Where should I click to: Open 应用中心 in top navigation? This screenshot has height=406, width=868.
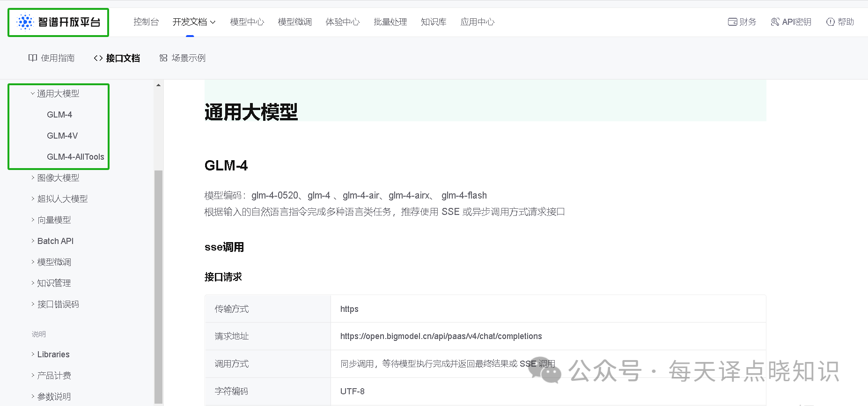(x=478, y=22)
